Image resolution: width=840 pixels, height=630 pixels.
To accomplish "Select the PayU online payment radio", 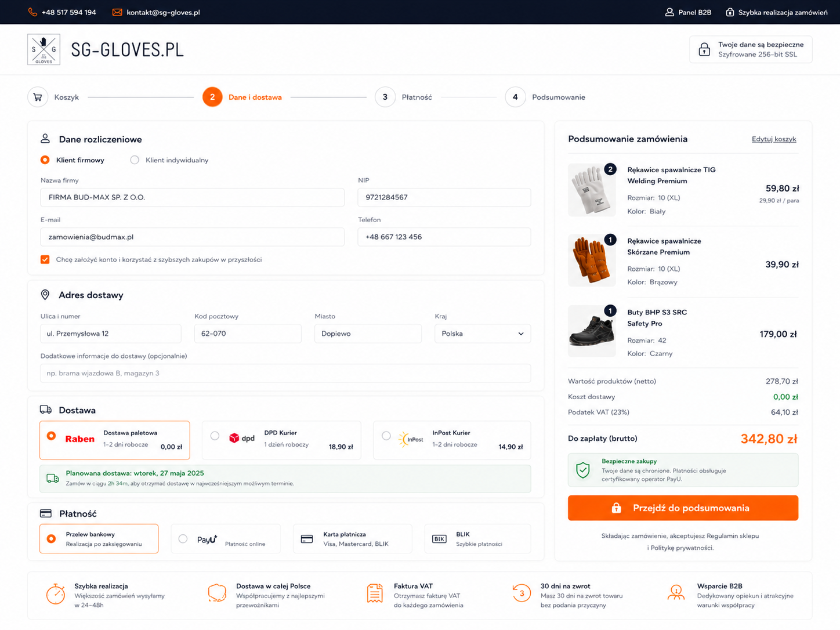I will [x=183, y=539].
